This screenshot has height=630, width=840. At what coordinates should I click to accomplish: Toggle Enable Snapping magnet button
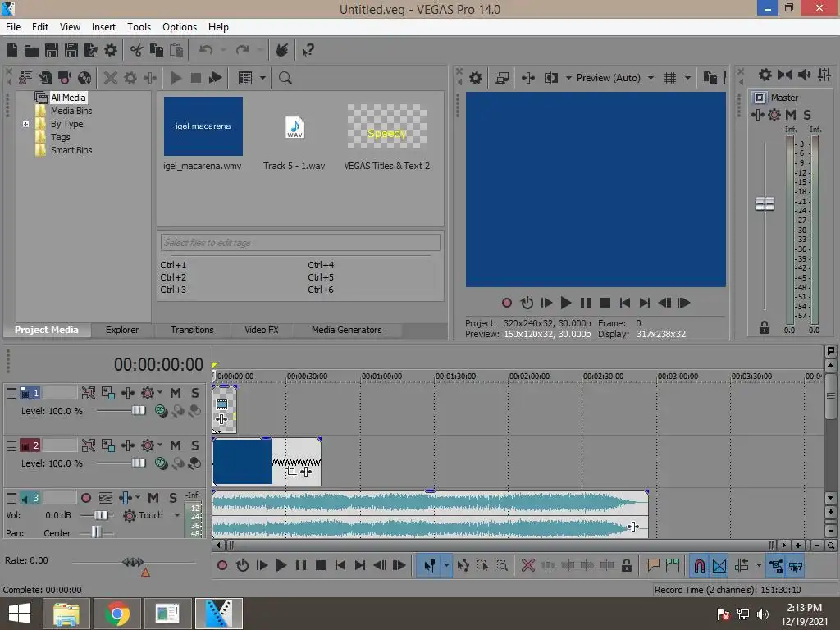(700, 566)
